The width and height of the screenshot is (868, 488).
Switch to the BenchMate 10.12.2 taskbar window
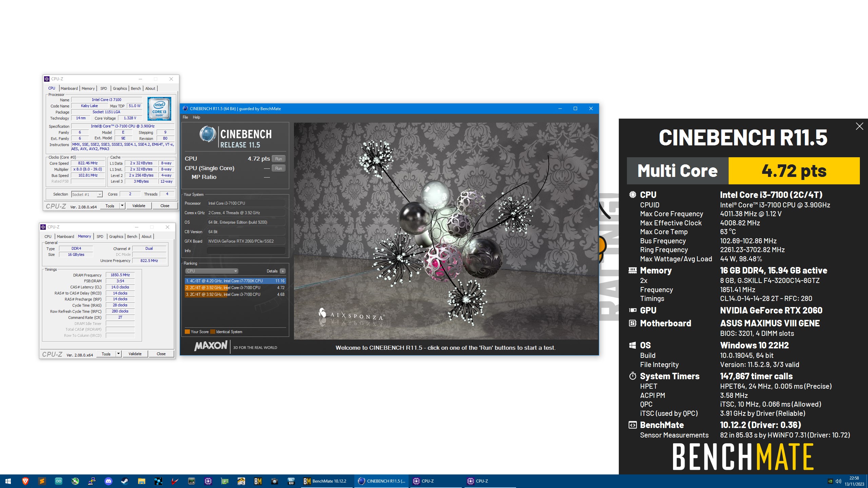tap(327, 481)
